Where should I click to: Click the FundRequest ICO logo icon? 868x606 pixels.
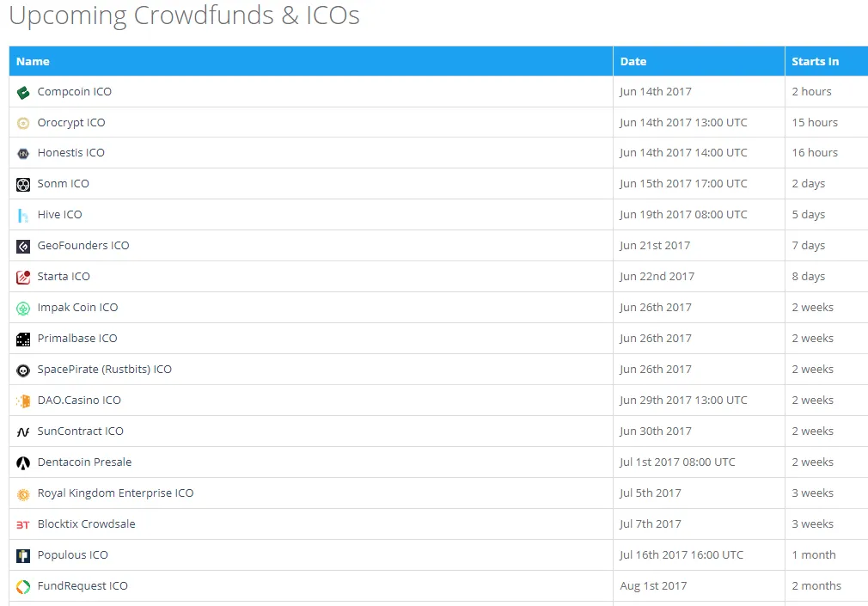(23, 586)
